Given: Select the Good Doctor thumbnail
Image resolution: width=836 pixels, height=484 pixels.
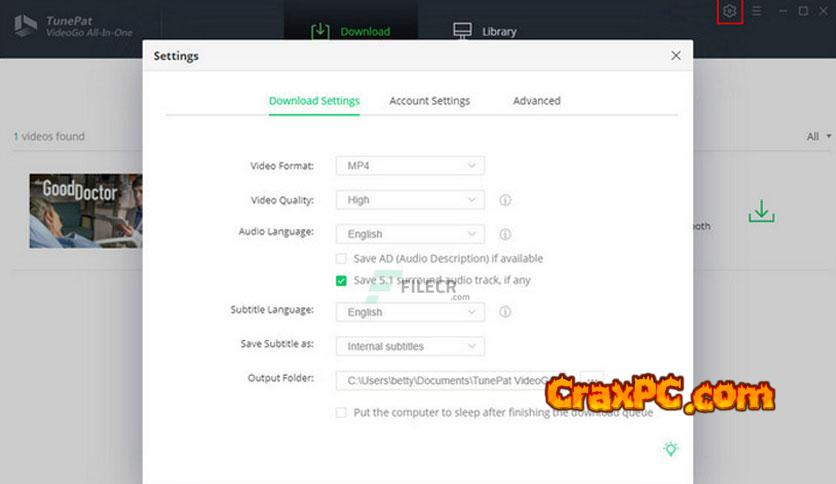Looking at the screenshot, I should 86,211.
